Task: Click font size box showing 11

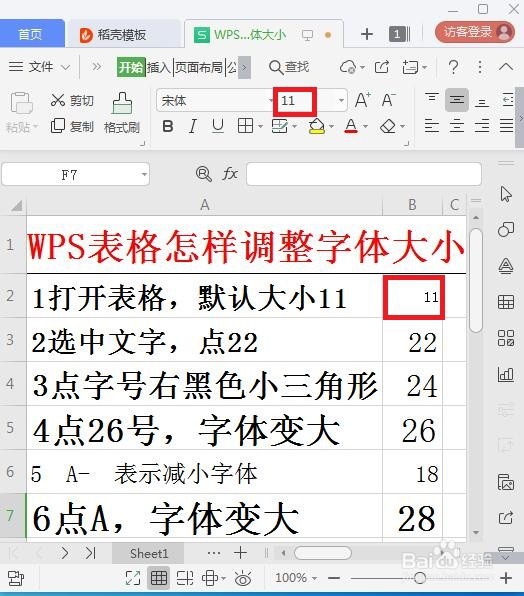Action: point(294,101)
